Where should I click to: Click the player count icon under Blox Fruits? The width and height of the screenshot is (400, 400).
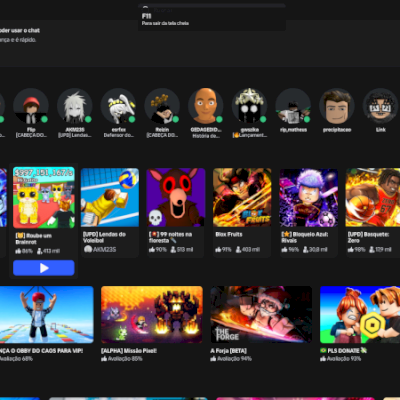pos(238,249)
